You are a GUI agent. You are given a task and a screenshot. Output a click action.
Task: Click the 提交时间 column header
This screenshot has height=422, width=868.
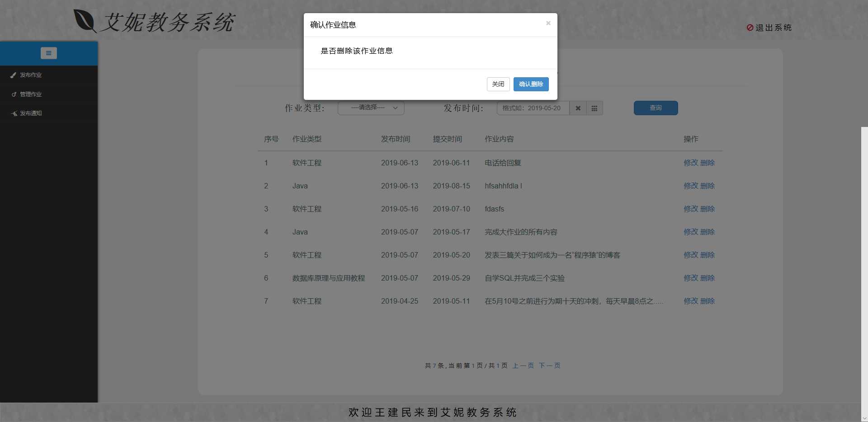448,139
